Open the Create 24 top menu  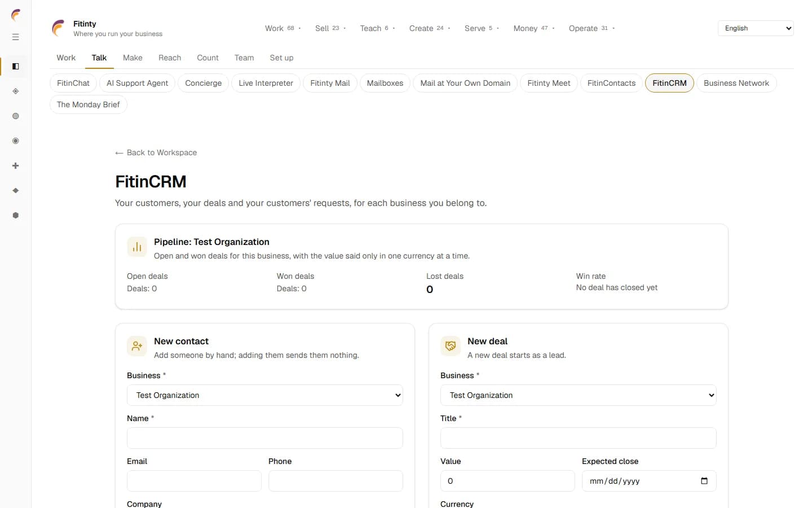click(430, 28)
